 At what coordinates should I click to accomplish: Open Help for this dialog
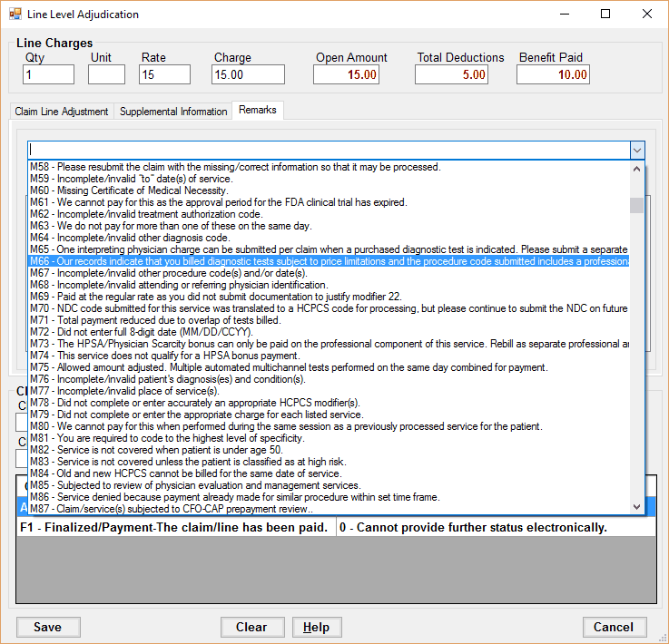tap(316, 627)
